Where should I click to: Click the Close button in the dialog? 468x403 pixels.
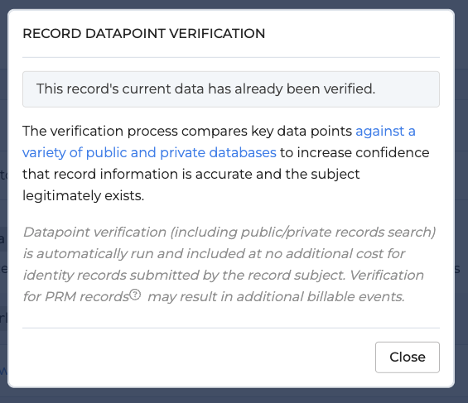(x=407, y=357)
